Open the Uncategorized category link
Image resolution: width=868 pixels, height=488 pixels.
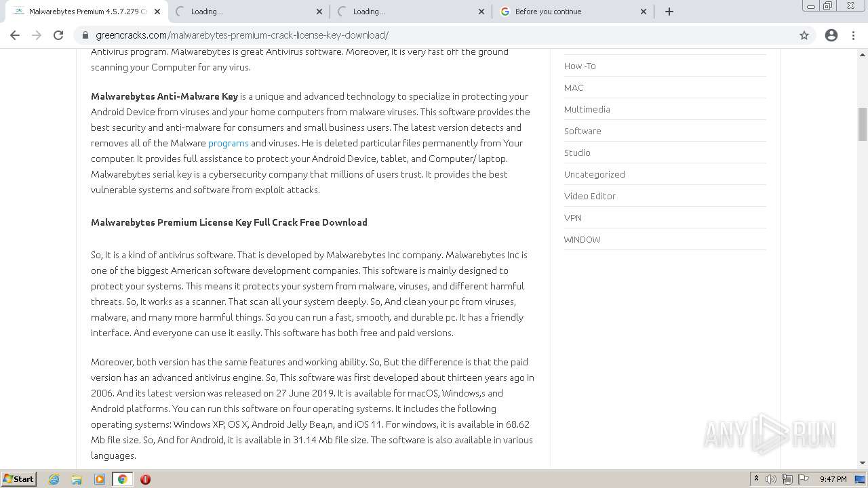(595, 174)
